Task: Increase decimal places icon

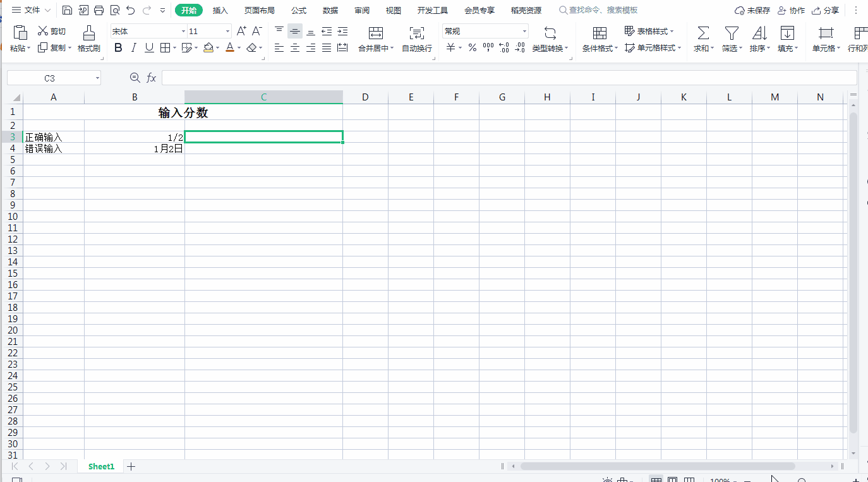Action: coord(504,47)
